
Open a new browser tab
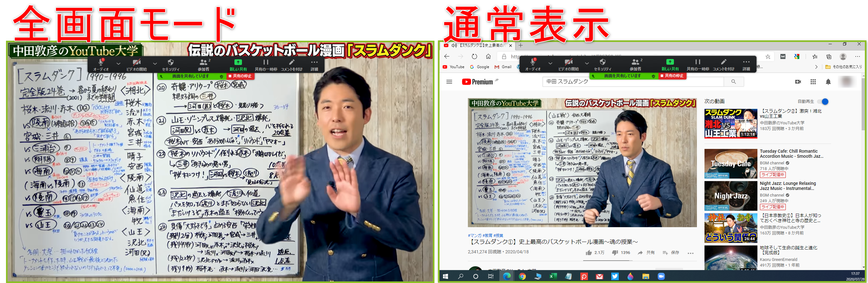[520, 45]
